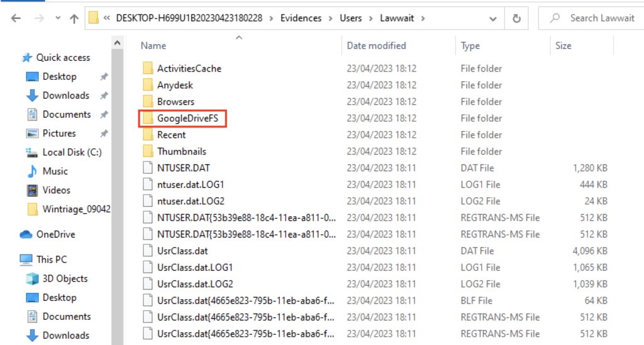Click the This PC computer icon
644x345 pixels.
pyautogui.click(x=26, y=260)
